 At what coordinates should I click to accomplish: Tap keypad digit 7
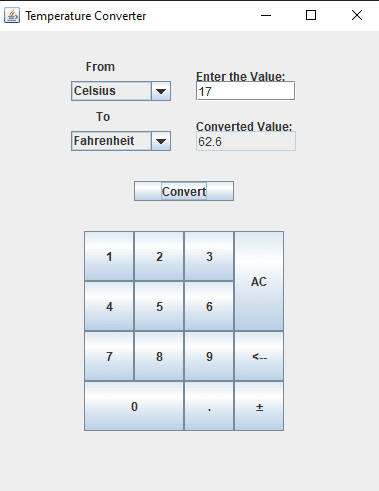click(x=109, y=356)
